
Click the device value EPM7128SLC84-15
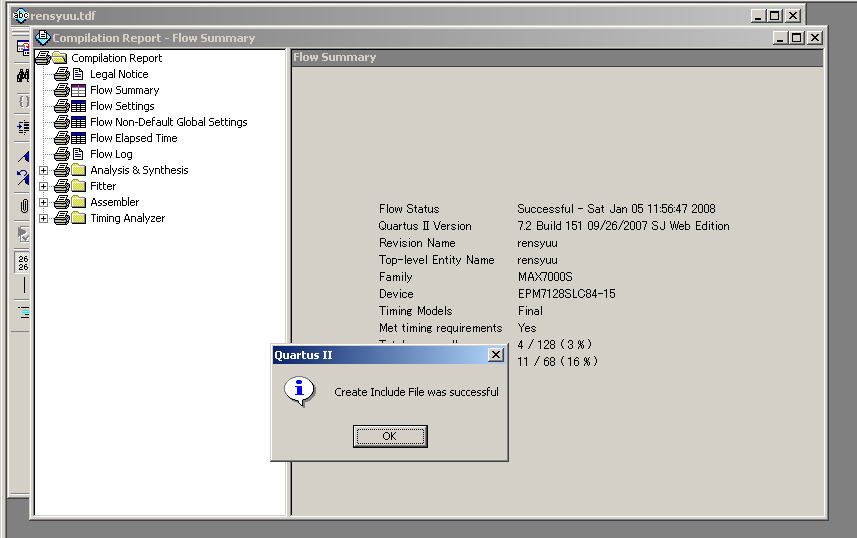pyautogui.click(x=566, y=294)
